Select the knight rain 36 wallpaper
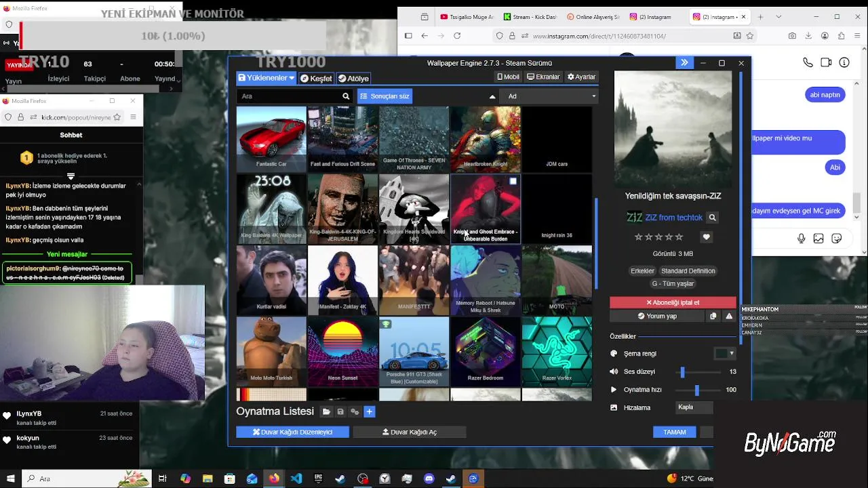The width and height of the screenshot is (868, 488). point(557,209)
